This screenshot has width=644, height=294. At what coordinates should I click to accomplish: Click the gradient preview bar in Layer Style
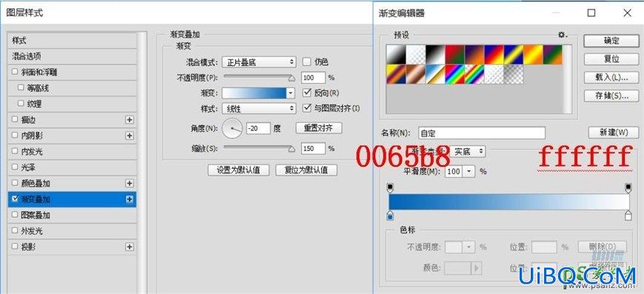pyautogui.click(x=254, y=93)
